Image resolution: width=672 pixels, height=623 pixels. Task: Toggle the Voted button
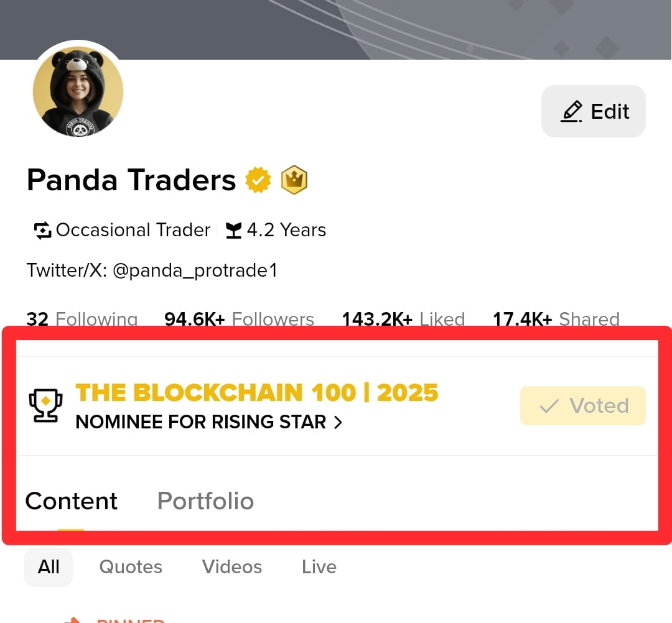[x=583, y=405]
